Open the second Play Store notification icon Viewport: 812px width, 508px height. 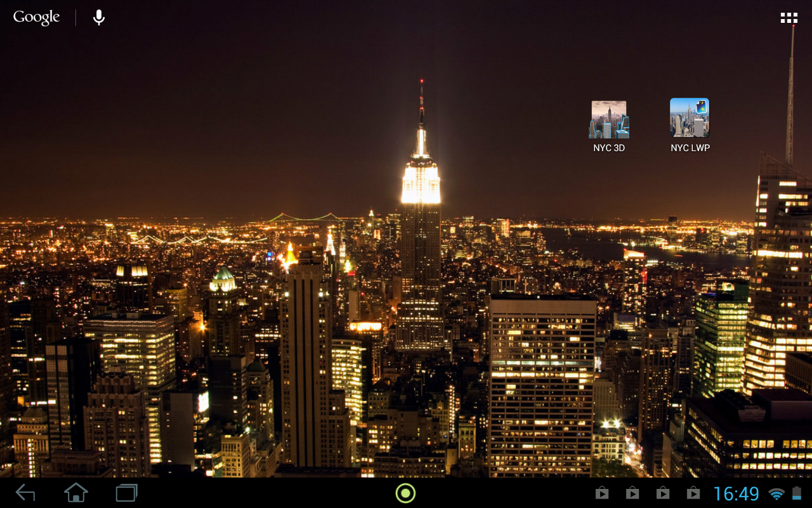tap(632, 493)
